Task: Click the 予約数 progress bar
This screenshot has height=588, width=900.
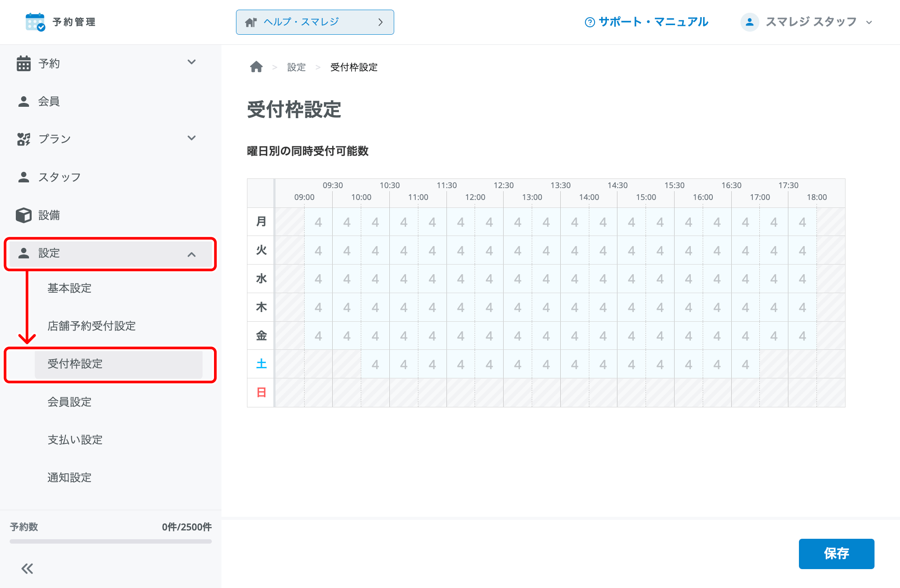Action: tap(111, 541)
